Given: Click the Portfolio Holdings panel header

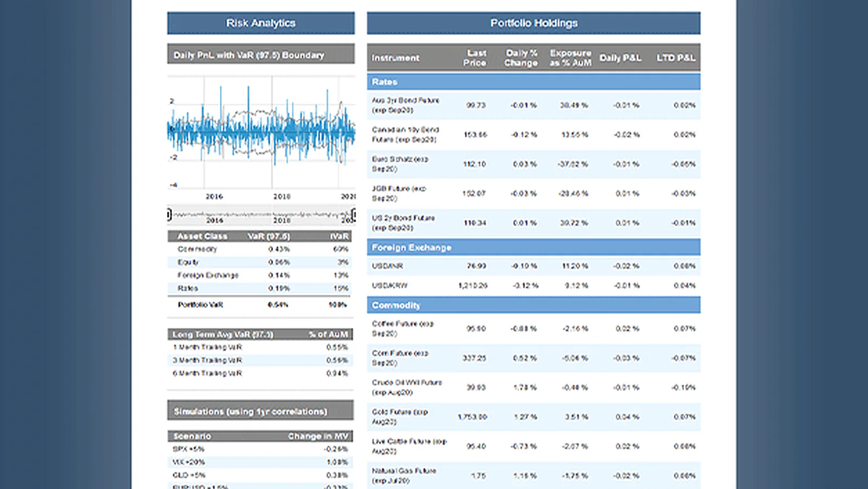Looking at the screenshot, I should (534, 23).
